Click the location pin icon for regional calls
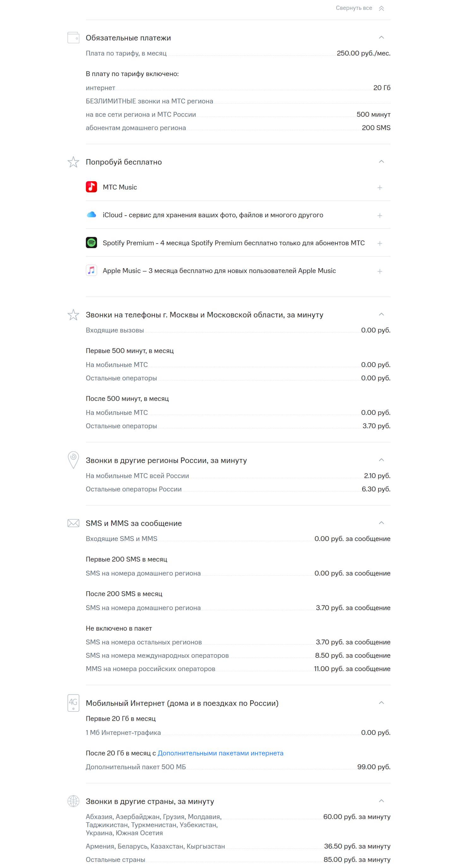The width and height of the screenshot is (456, 868). 74,460
